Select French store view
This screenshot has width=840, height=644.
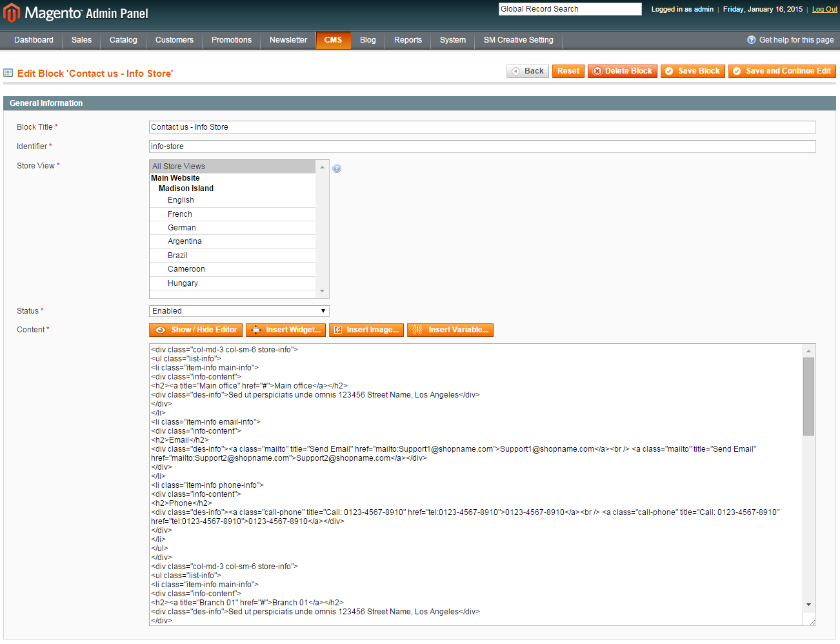click(x=232, y=214)
